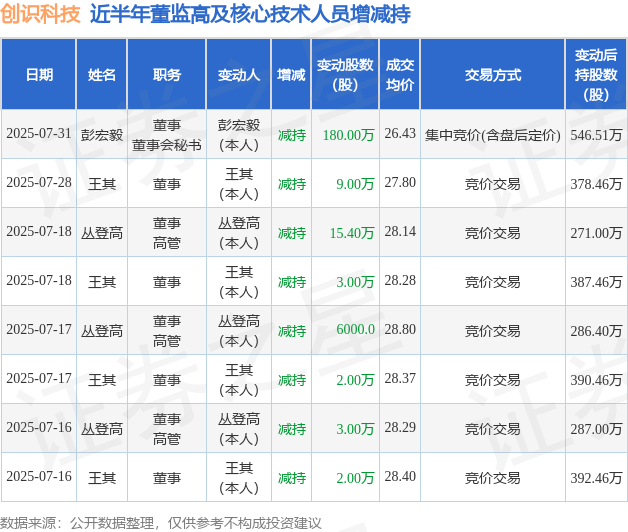This screenshot has height=532, width=628.
Task: Click the 6000.0 share change value
Action: pos(355,329)
